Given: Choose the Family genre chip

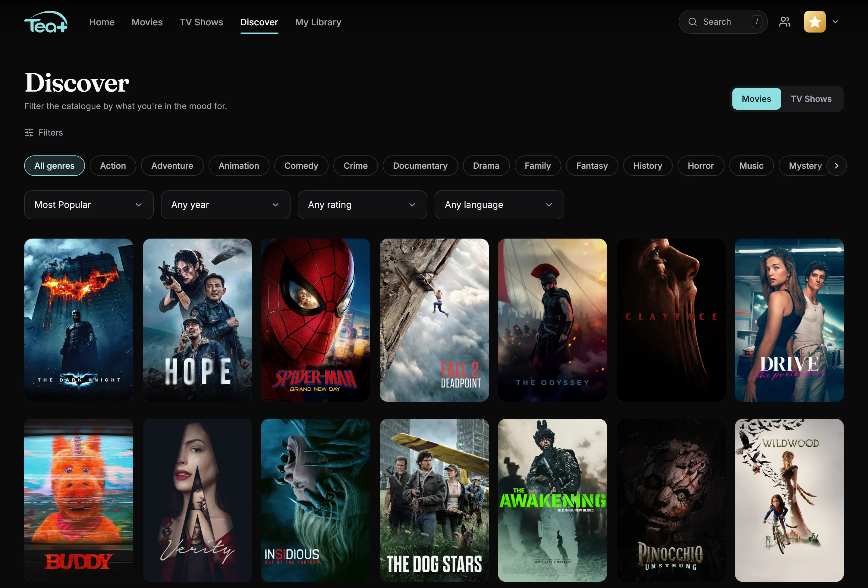Looking at the screenshot, I should tap(537, 165).
